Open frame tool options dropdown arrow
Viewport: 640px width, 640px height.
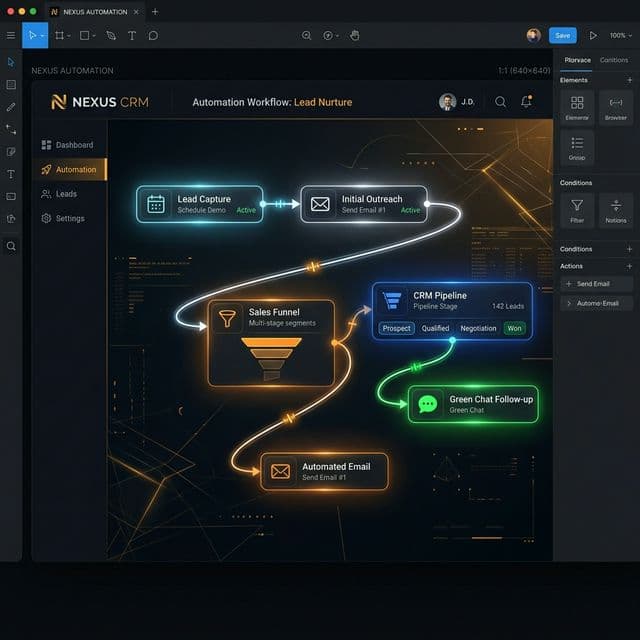coord(69,36)
